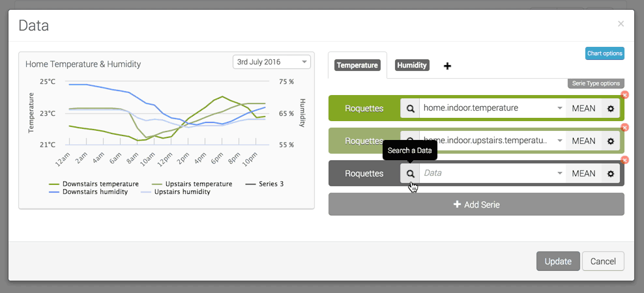Screen dimensions: 644x293
Task: Delete the empty third serie using red X
Action: [x=624, y=160]
